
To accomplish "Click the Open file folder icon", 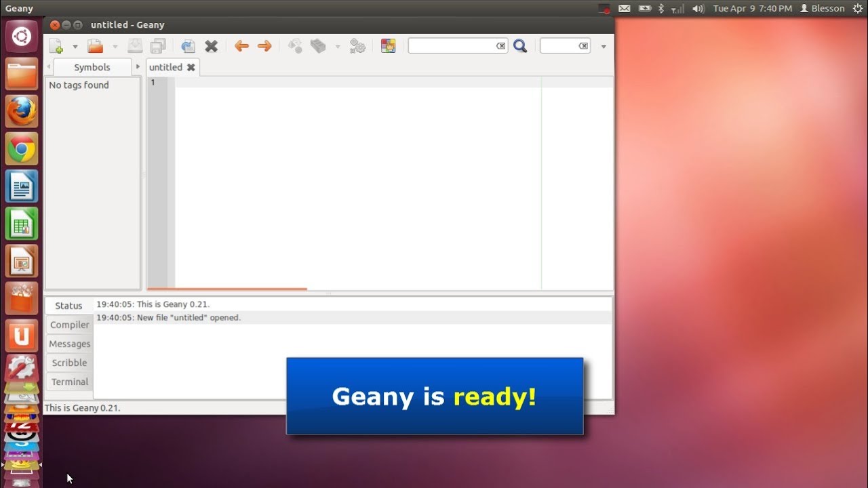I will [95, 46].
